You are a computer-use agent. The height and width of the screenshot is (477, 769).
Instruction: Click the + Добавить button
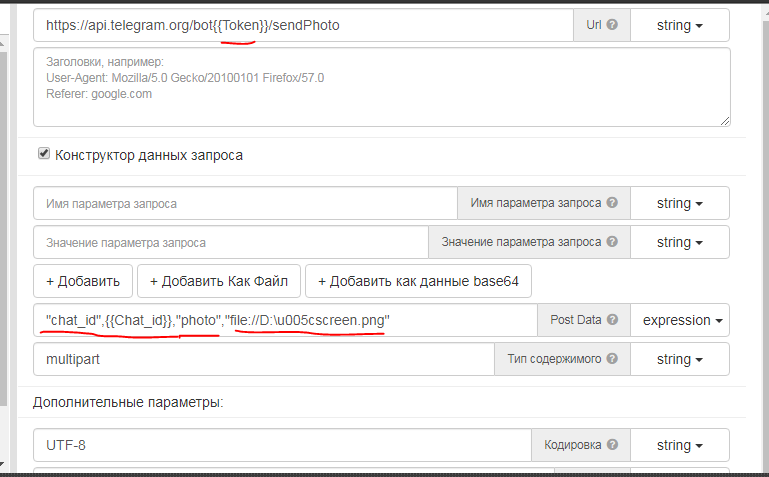[x=83, y=281]
